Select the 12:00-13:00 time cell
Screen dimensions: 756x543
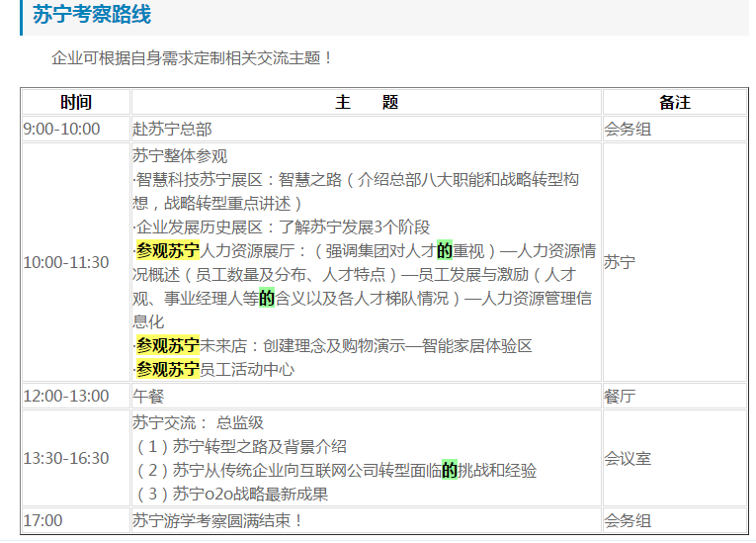(x=76, y=396)
